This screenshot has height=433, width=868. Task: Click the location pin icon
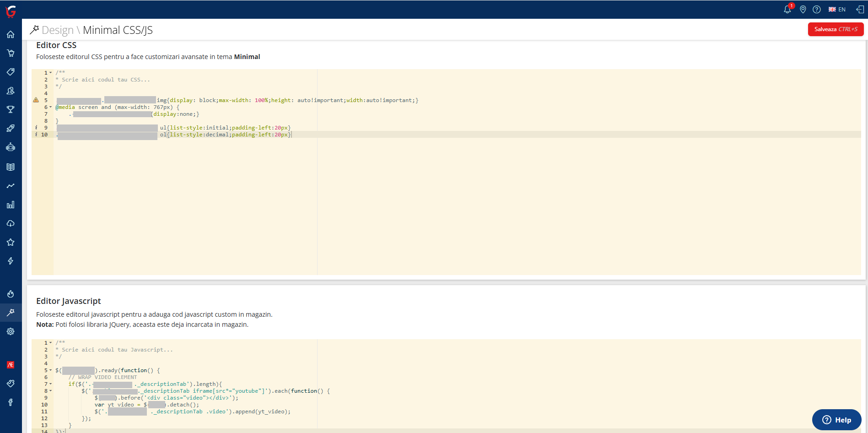(x=803, y=10)
